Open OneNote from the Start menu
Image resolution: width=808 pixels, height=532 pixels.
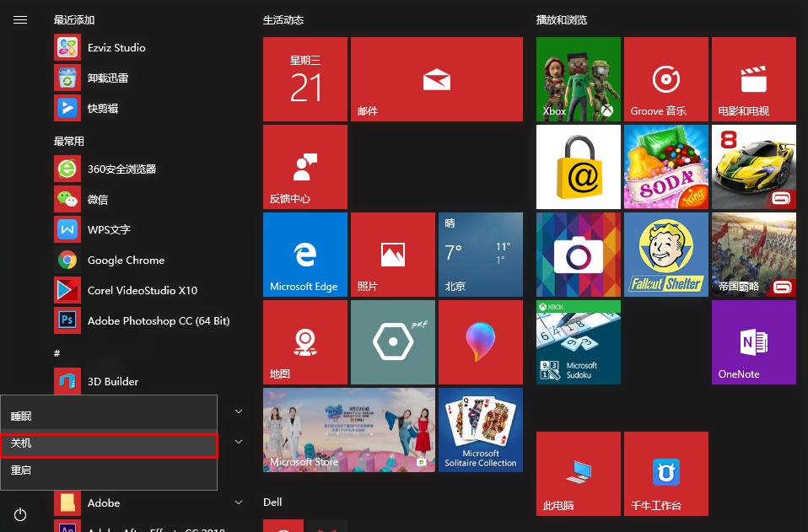(753, 341)
